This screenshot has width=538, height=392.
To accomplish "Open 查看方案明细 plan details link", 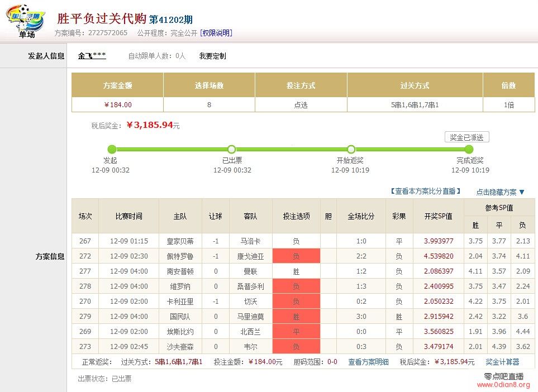I will pyautogui.click(x=368, y=362).
